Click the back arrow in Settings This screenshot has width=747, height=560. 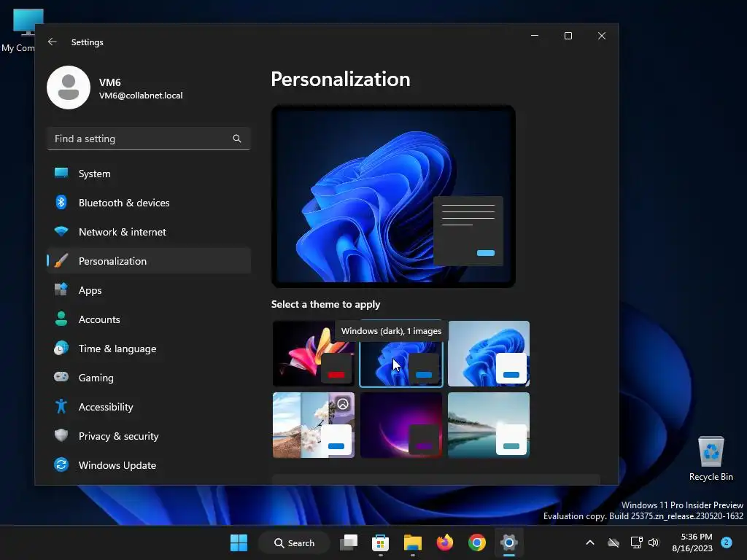[x=53, y=42]
